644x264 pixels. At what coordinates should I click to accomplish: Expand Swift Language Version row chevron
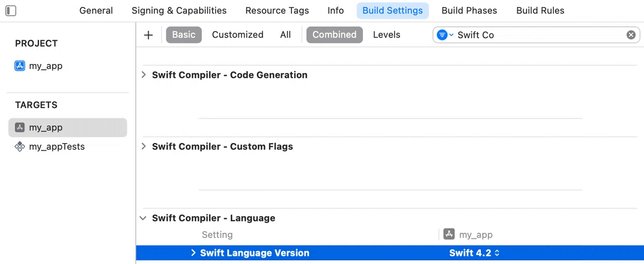[x=193, y=253]
